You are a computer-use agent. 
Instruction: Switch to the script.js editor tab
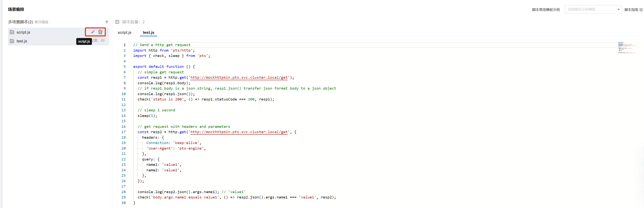[124, 32]
